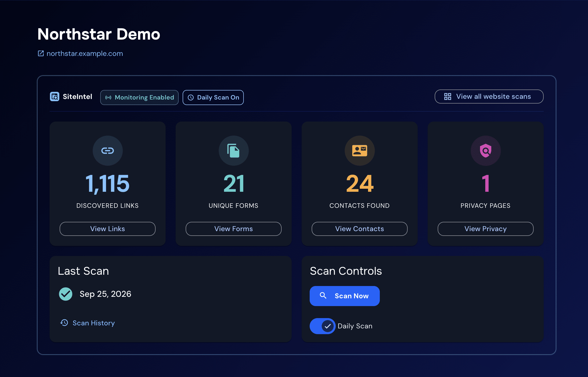This screenshot has height=377, width=588.
Task: Click the broadcast icon in Monitoring Enabled
Action: [x=108, y=98]
